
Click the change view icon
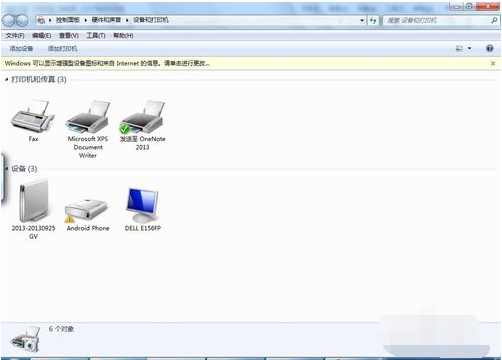click(x=459, y=49)
